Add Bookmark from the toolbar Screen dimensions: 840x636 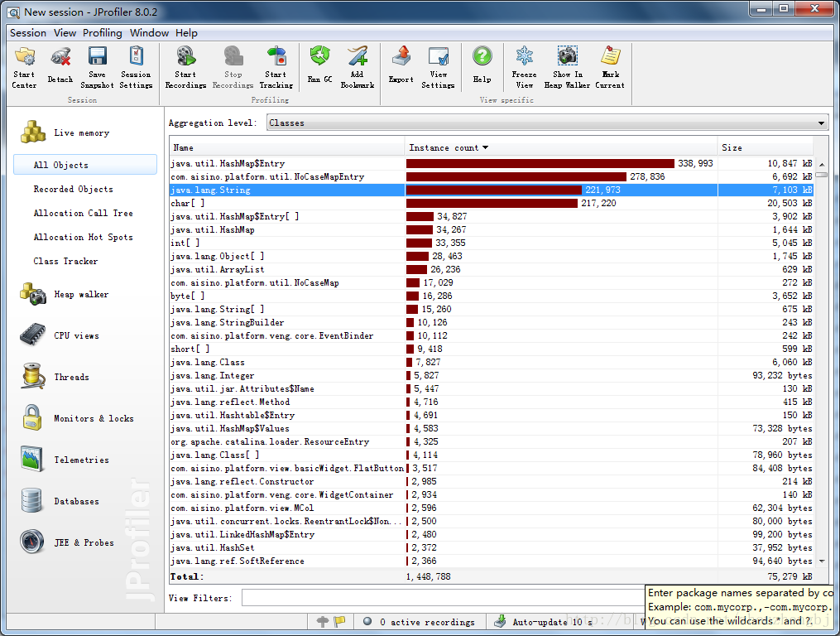[358, 68]
